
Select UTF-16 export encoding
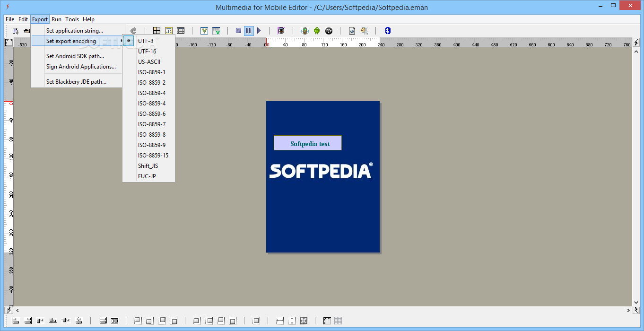pos(149,52)
